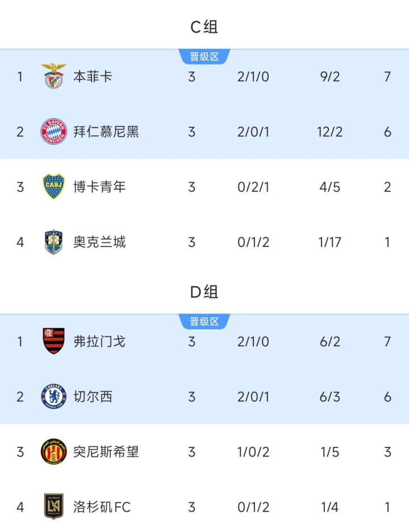The image size is (409, 532).
Task: Click the 切尔西 team name
Action: (93, 396)
